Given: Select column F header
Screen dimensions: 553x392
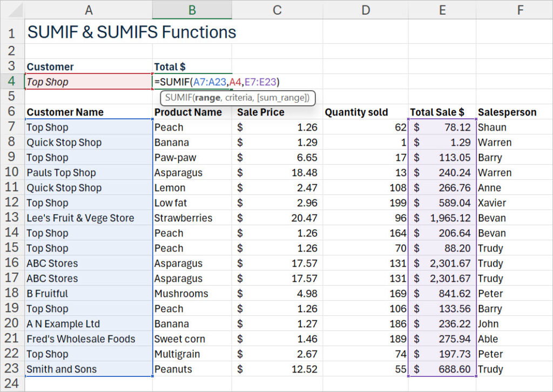Looking at the screenshot, I should tap(520, 9).
